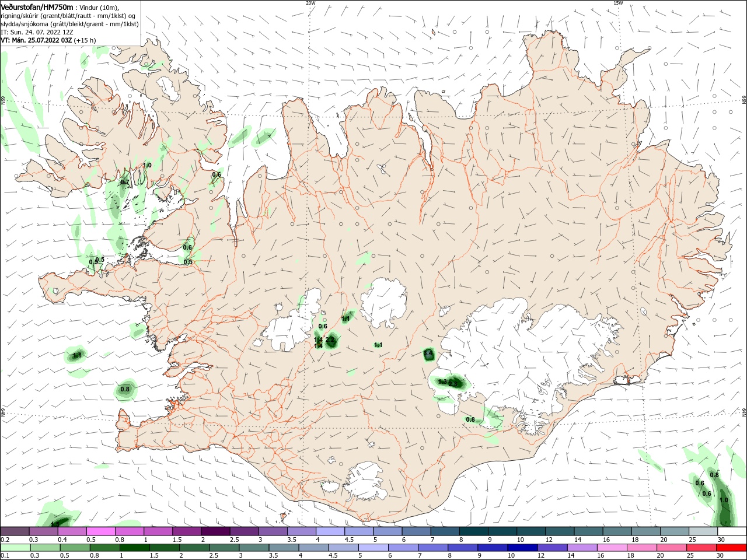Select the 'VT: Mán. 25.07.2022 03Z' valid time
This screenshot has width=747, height=560.
(36, 40)
